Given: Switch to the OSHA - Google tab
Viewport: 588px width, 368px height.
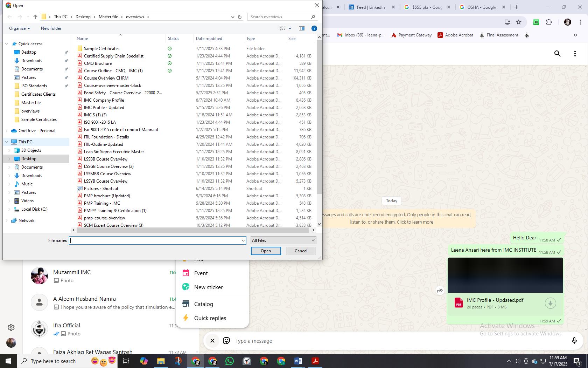Looking at the screenshot, I should click(482, 7).
